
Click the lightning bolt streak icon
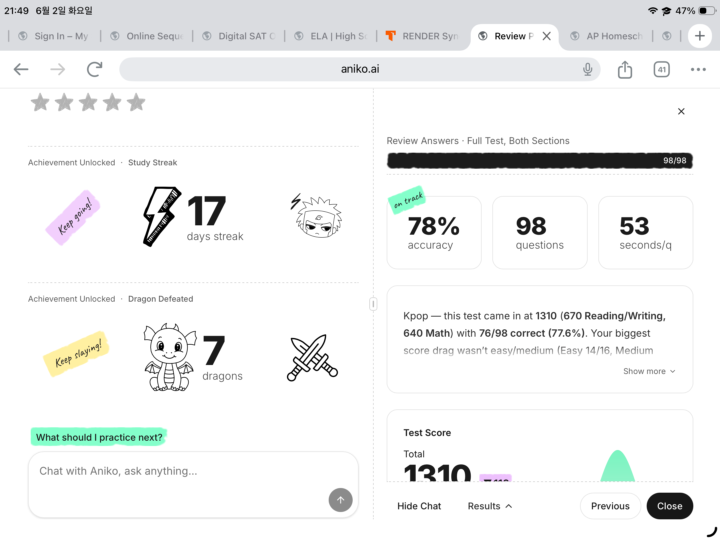[x=160, y=216]
